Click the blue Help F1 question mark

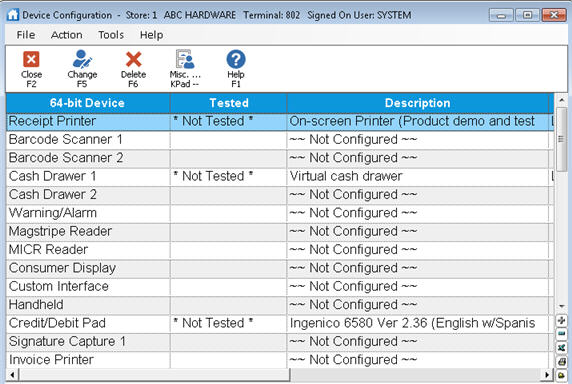pos(236,59)
